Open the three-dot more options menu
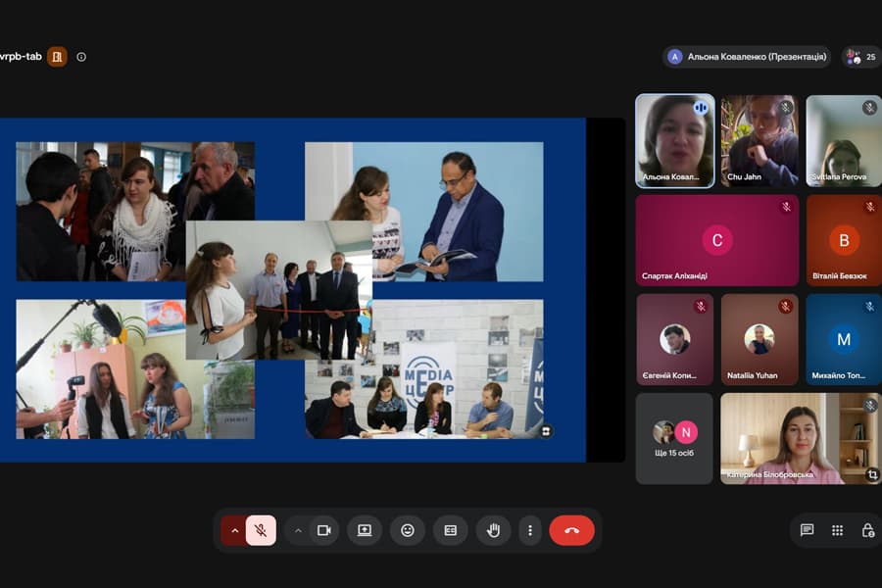 click(530, 530)
